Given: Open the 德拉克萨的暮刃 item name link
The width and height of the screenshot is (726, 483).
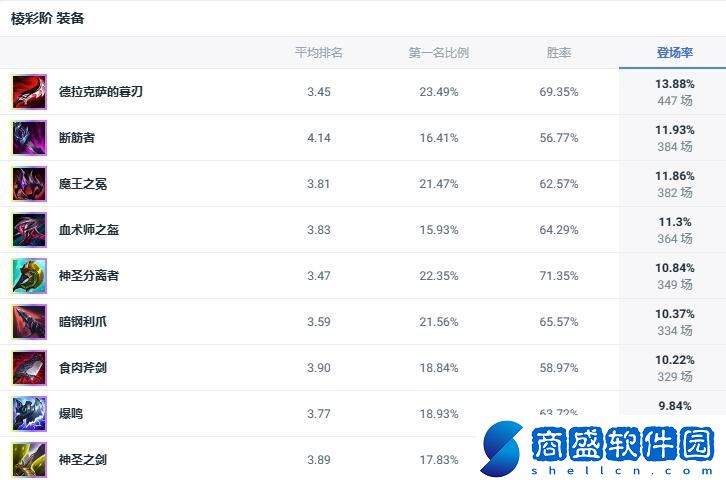Looking at the screenshot, I should tap(101, 92).
